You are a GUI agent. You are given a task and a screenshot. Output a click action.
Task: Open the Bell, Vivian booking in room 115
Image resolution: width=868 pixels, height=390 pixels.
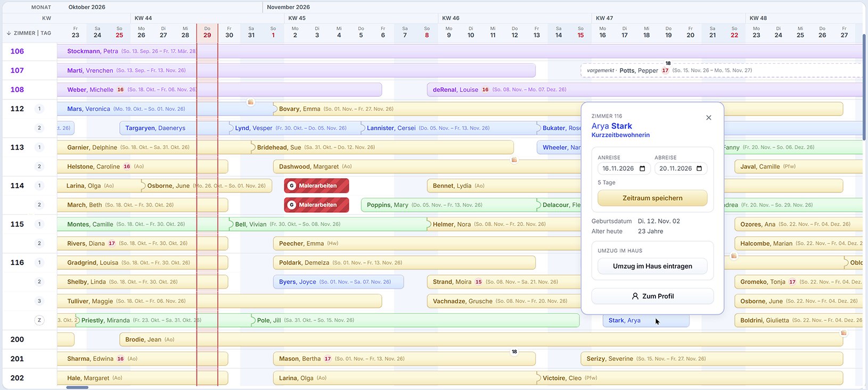pyautogui.click(x=328, y=224)
